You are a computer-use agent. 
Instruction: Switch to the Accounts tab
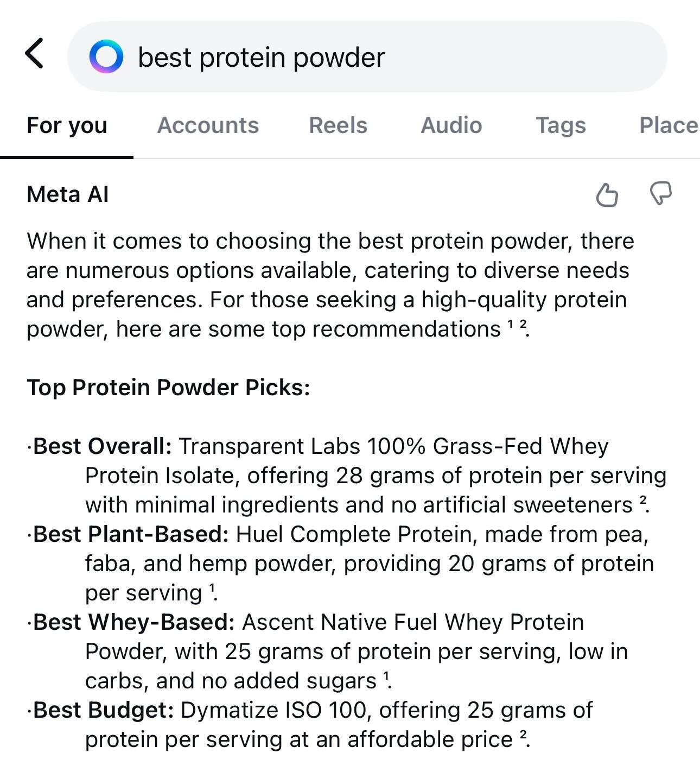click(x=208, y=126)
